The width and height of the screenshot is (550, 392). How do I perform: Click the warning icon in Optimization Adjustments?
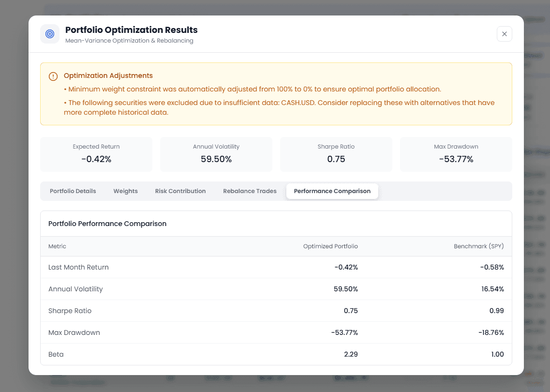point(53,76)
